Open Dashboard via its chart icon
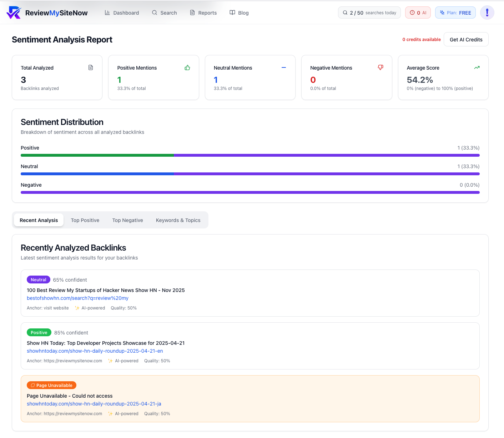 [107, 12]
